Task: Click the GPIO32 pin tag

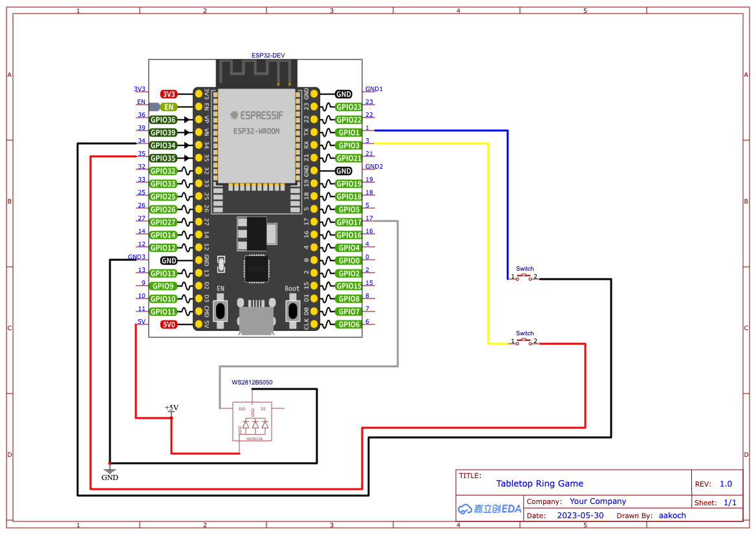Action: pos(163,171)
